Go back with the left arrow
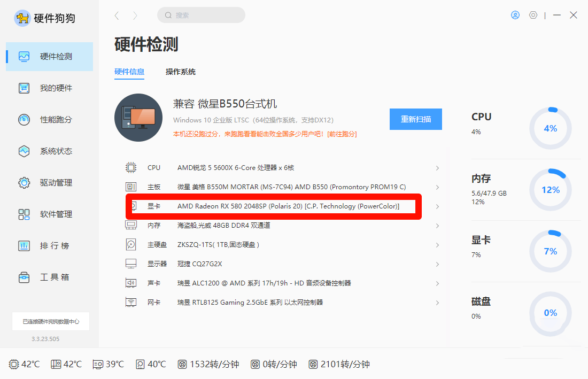This screenshot has height=379, width=588. click(x=117, y=16)
